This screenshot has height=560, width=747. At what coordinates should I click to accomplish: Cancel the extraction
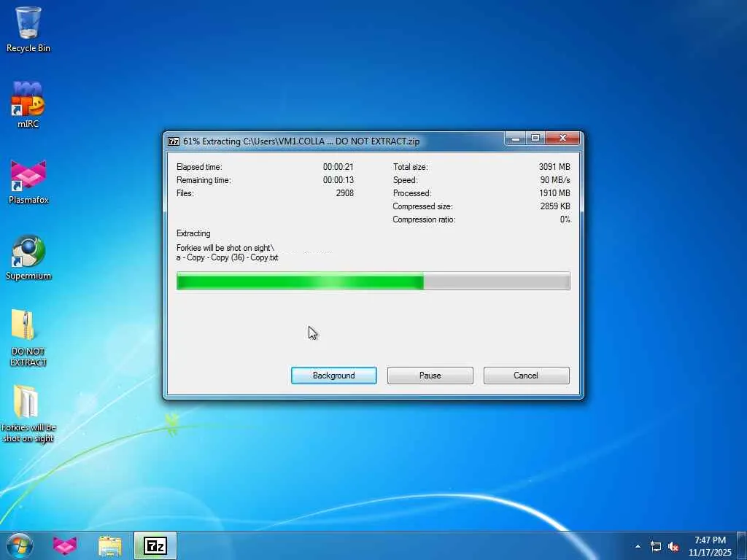[x=526, y=376]
